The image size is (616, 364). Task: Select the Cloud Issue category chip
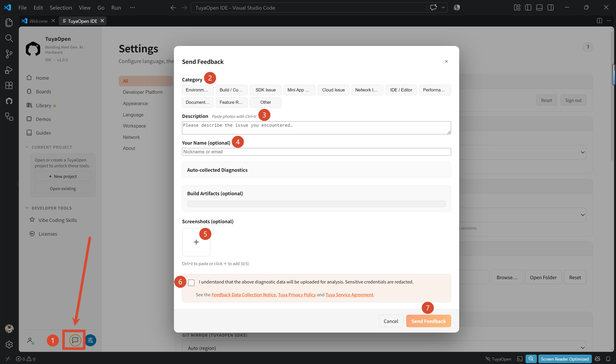pos(333,90)
